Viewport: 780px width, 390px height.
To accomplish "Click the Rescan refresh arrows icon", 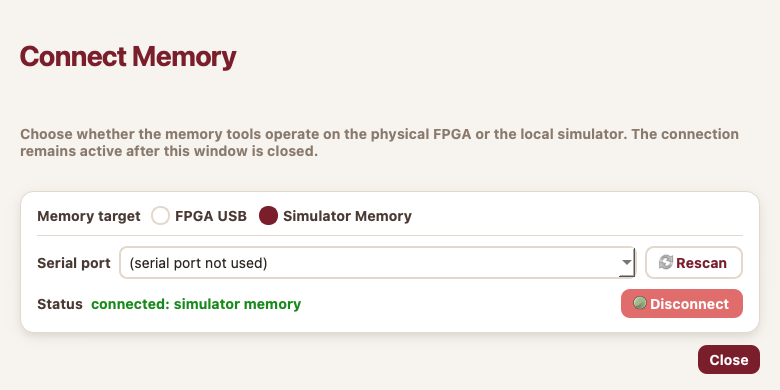I will point(666,262).
